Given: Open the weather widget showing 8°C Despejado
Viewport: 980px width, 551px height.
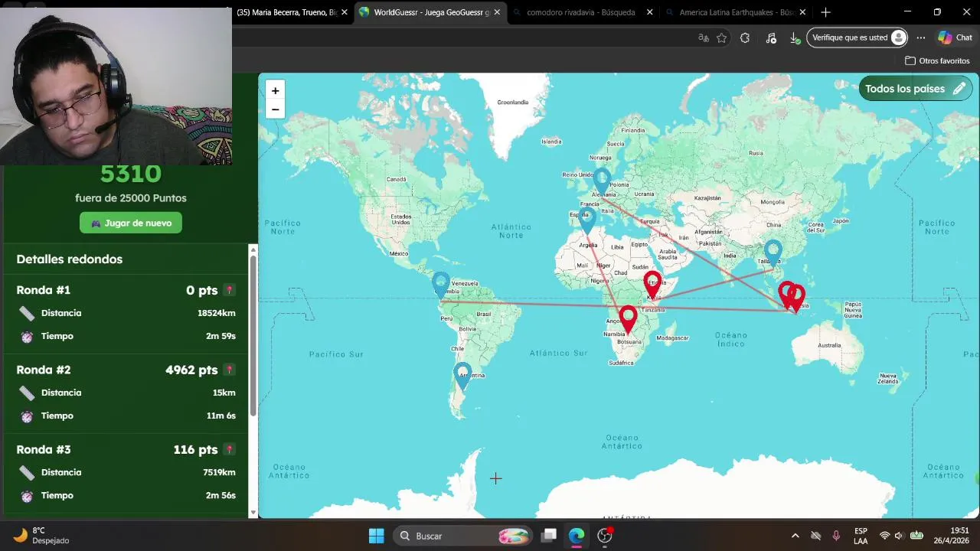Looking at the screenshot, I should click(42, 536).
